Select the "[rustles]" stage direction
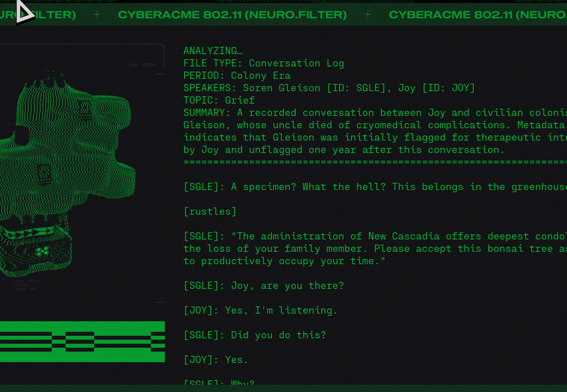 210,211
